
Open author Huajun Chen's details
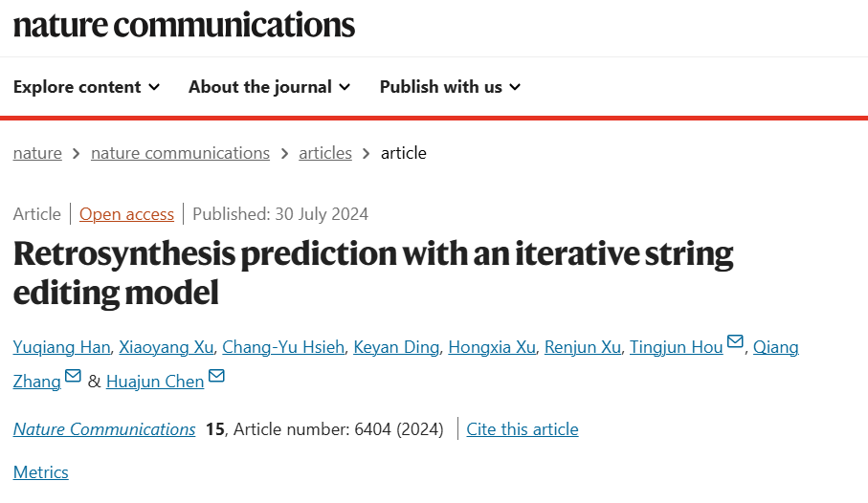tap(155, 382)
